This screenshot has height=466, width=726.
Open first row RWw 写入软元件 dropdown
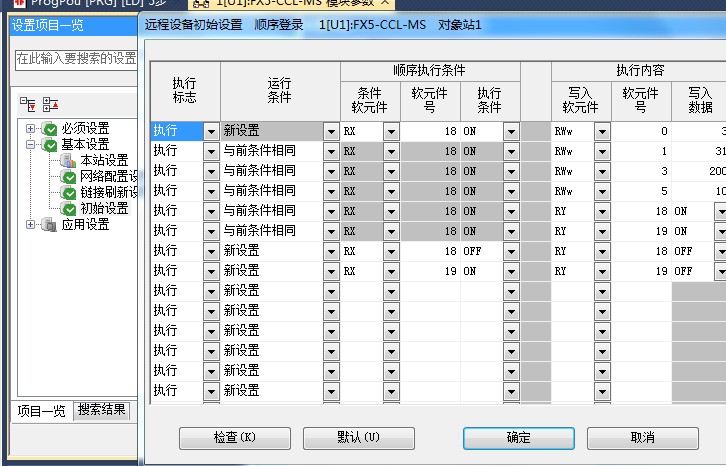(x=601, y=131)
